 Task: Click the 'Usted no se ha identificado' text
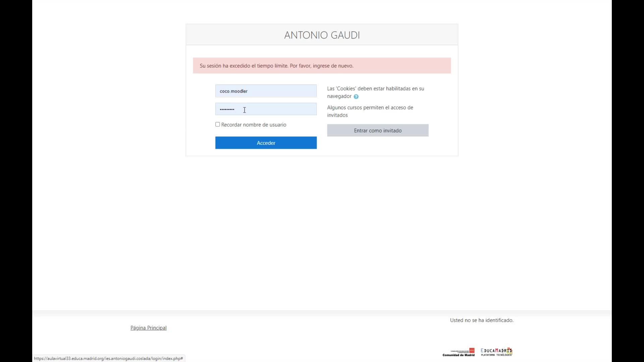click(481, 320)
